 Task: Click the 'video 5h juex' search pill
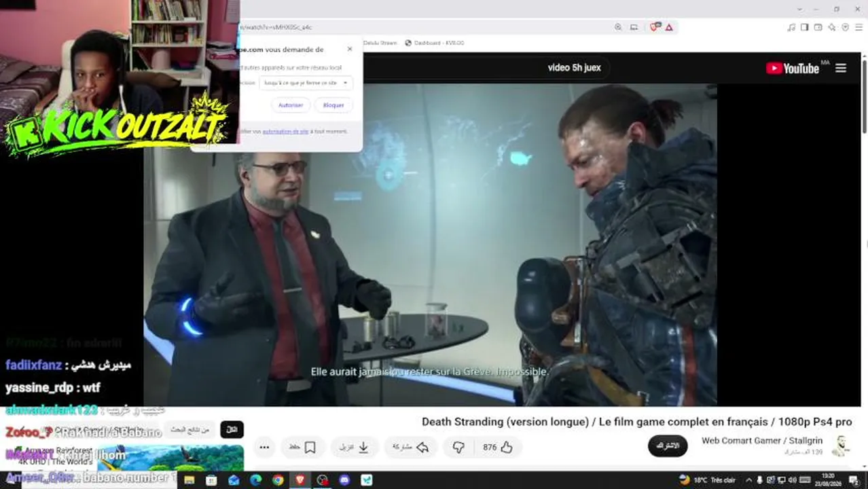pyautogui.click(x=574, y=68)
